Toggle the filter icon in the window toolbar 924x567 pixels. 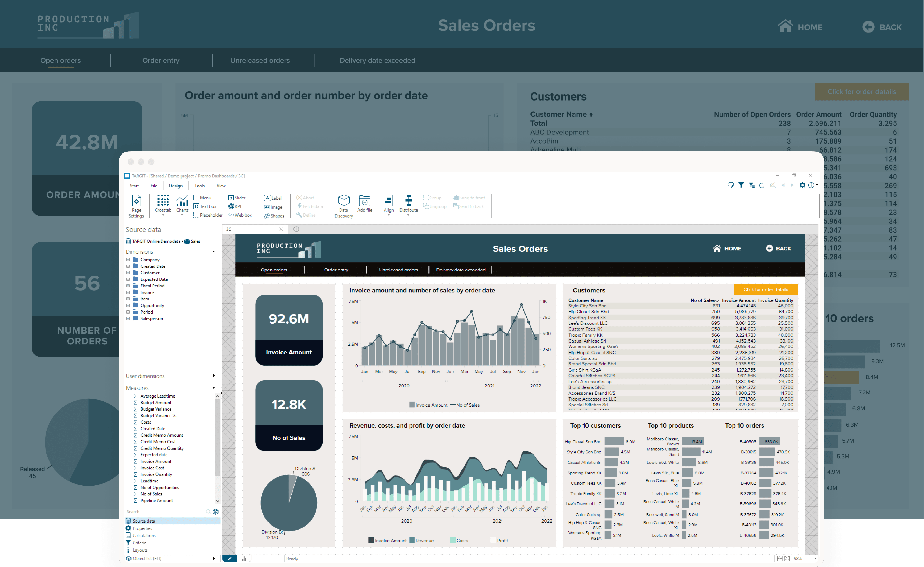741,185
